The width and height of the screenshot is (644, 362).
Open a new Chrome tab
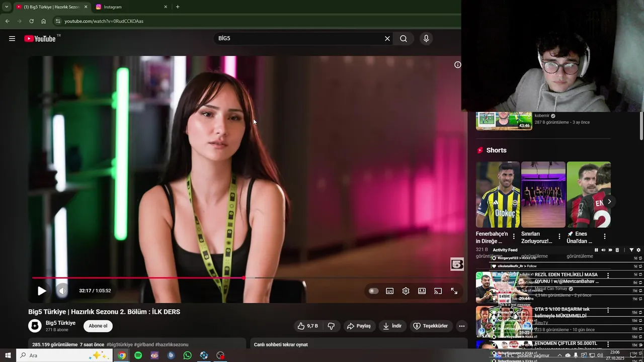pos(178,7)
